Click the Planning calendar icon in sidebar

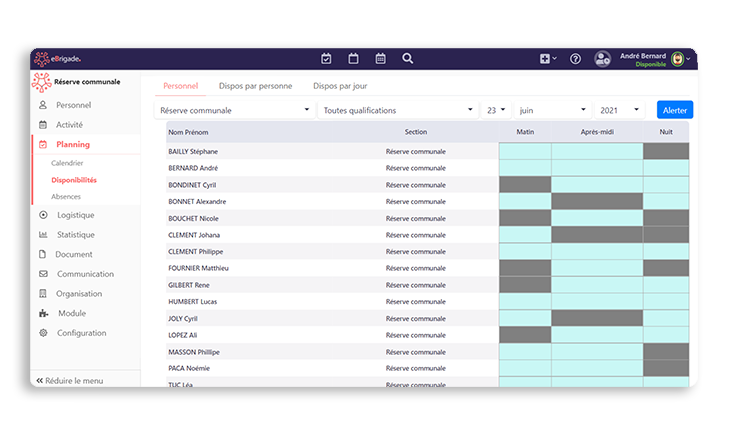[43, 144]
